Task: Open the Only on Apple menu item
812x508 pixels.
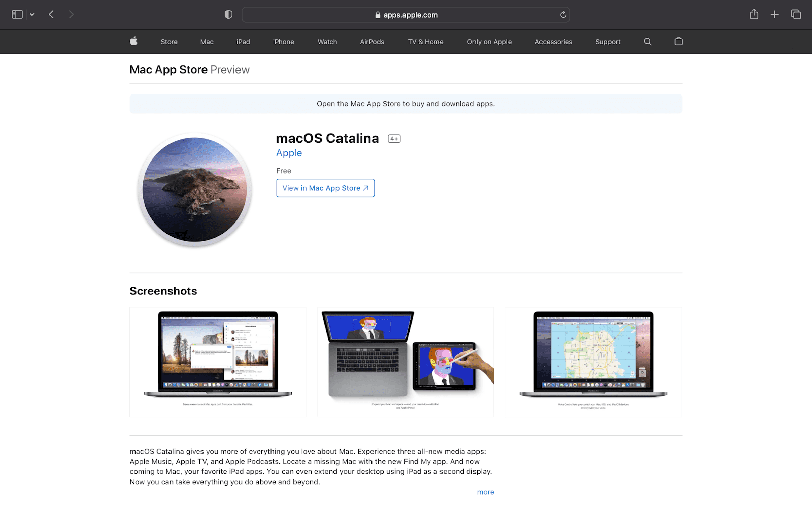Action: click(x=489, y=42)
